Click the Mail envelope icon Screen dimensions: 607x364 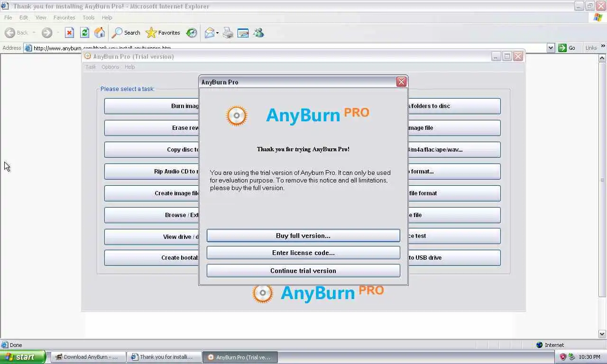(209, 33)
